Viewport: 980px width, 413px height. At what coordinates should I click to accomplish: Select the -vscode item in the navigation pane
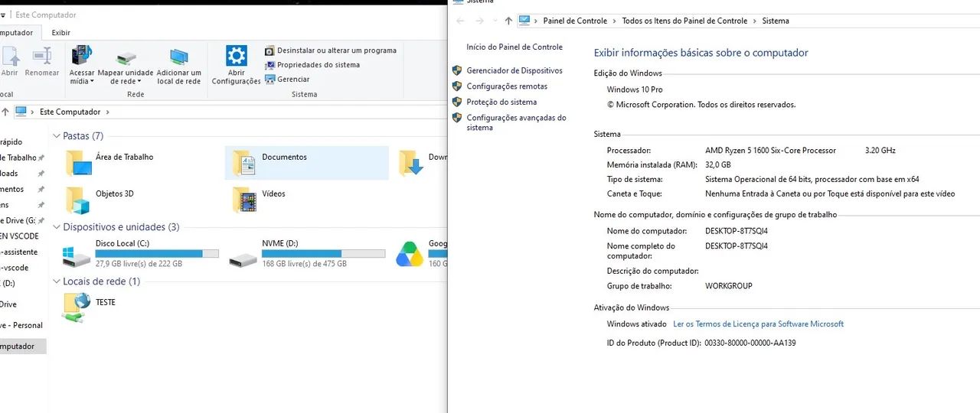click(x=15, y=268)
